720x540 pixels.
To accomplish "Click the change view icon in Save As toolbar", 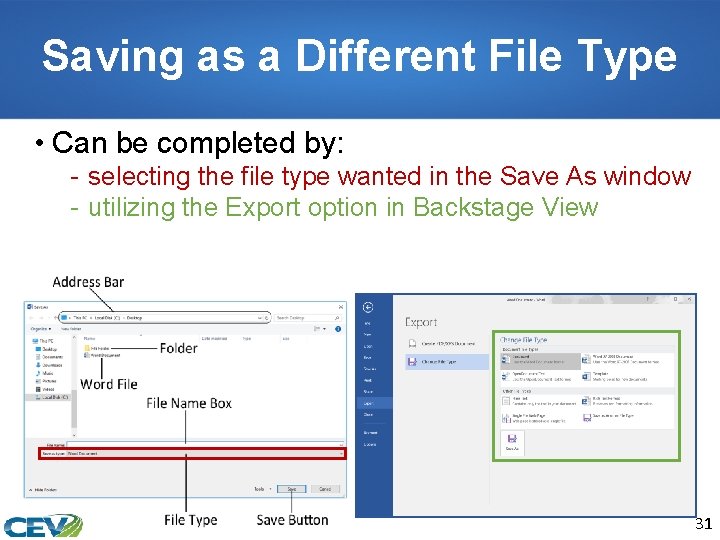I will [x=317, y=329].
